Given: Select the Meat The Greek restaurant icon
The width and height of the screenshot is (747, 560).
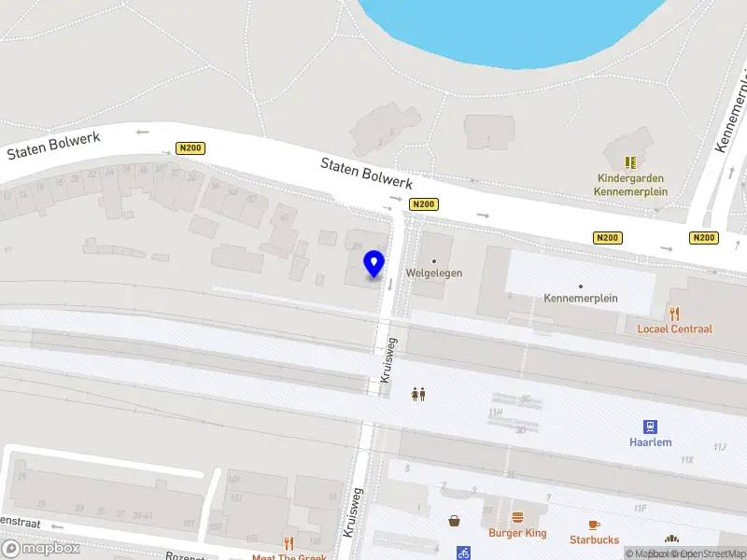Looking at the screenshot, I should click(289, 543).
